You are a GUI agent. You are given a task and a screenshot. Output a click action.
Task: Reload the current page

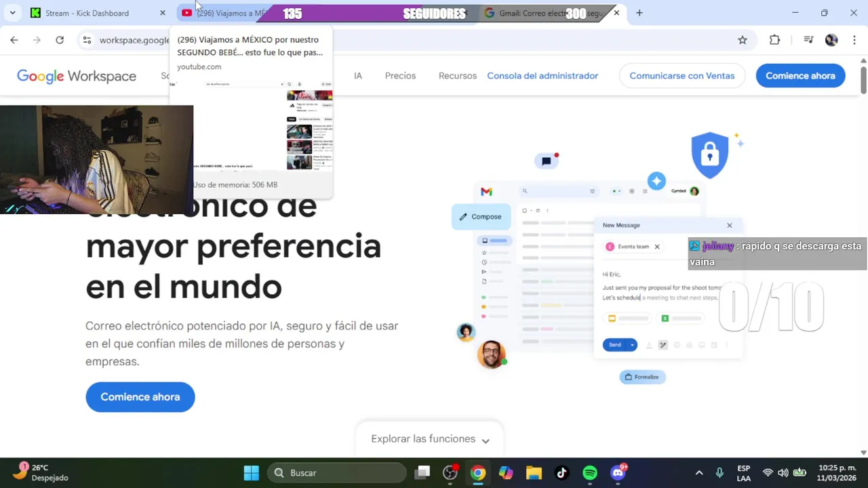pos(60,40)
